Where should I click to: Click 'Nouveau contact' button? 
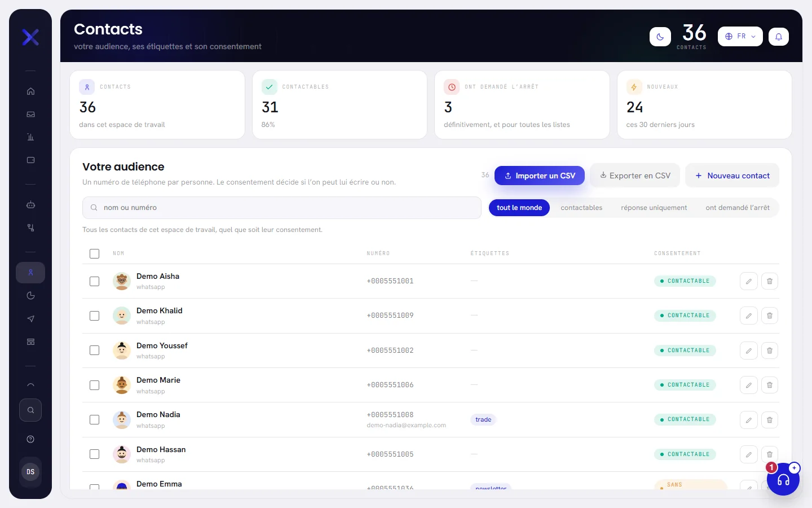732,176
